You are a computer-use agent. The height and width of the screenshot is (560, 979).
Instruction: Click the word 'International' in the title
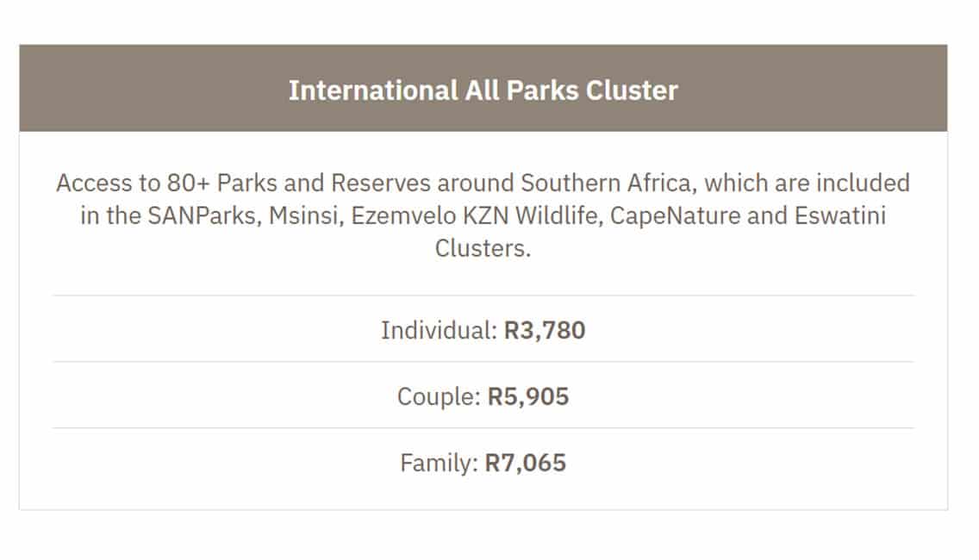[x=373, y=90]
